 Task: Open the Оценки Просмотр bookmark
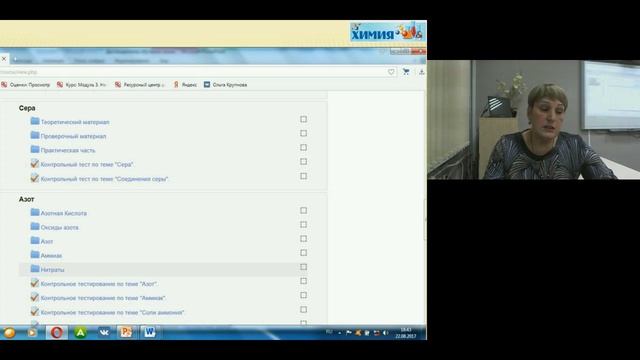pos(25,85)
